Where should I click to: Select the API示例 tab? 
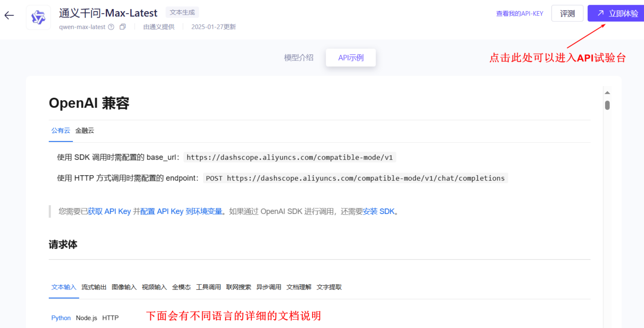[x=351, y=58]
